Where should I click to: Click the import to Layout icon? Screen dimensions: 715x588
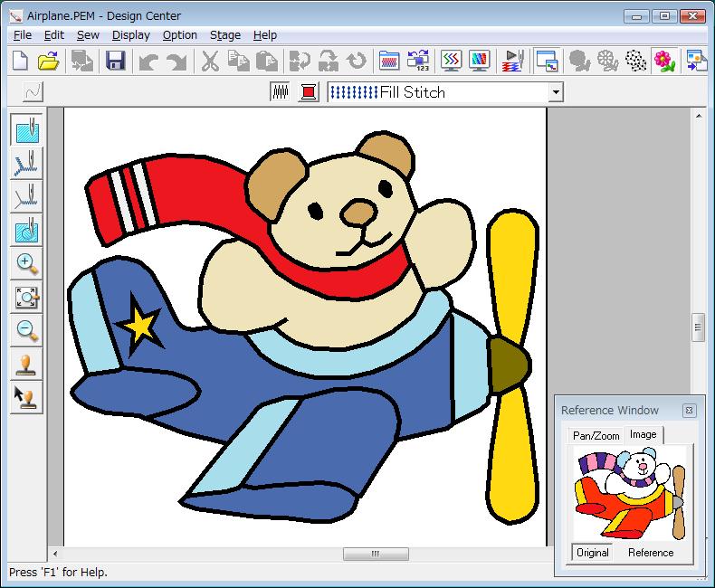(82, 61)
